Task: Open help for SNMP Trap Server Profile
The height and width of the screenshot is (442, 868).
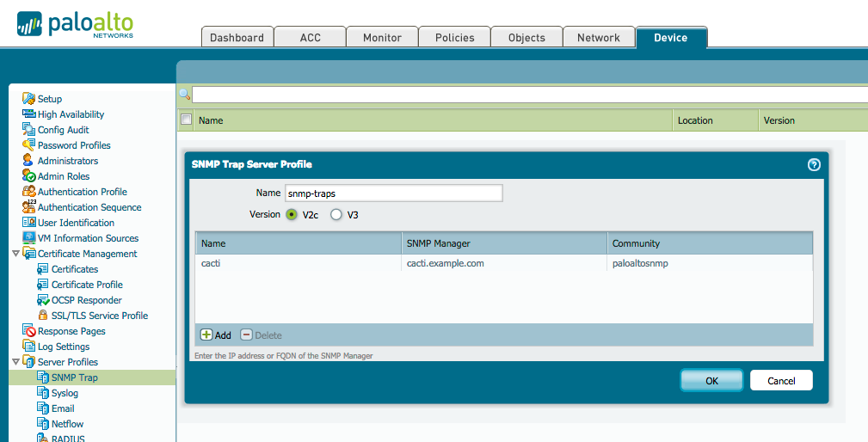Action: (814, 164)
